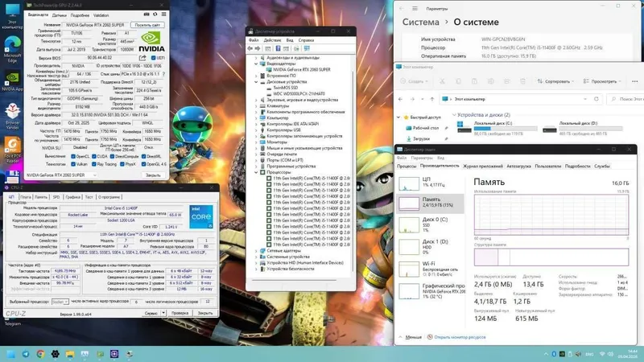The image size is (644, 362).
Task: Click the back arrow in Device Manager toolbar
Action: pyautogui.click(x=250, y=48)
